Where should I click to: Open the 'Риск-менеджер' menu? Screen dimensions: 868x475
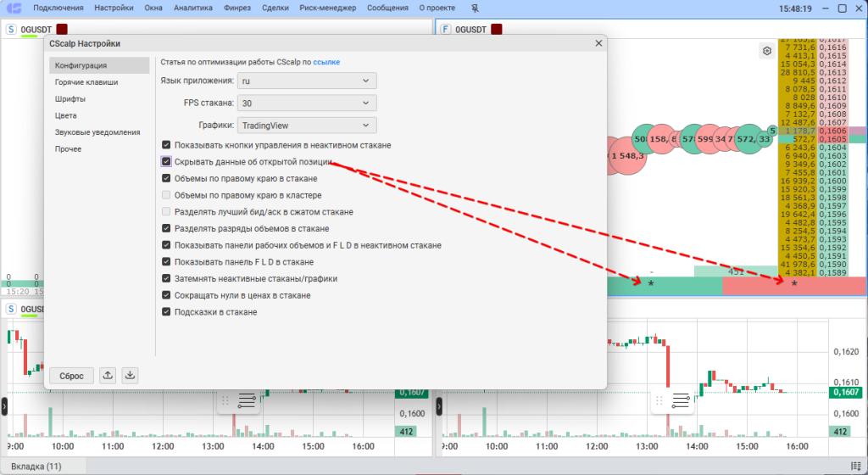tap(328, 8)
